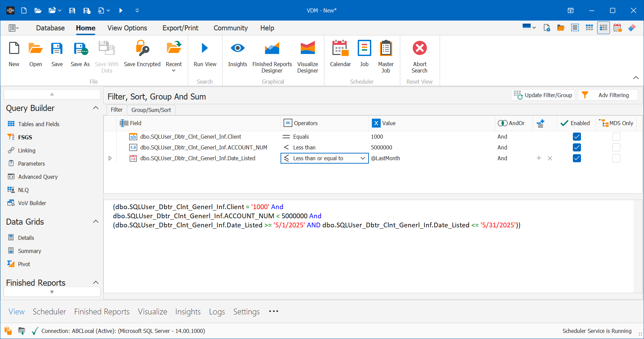Open the Calendar scheduler
Image resolution: width=644 pixels, height=339 pixels.
click(x=340, y=54)
